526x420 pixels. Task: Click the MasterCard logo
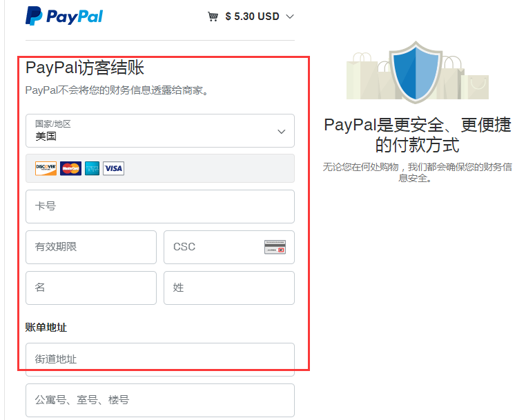pos(70,168)
